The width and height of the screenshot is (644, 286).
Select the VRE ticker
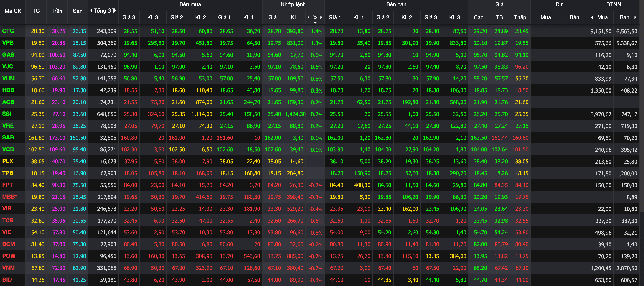pos(8,126)
